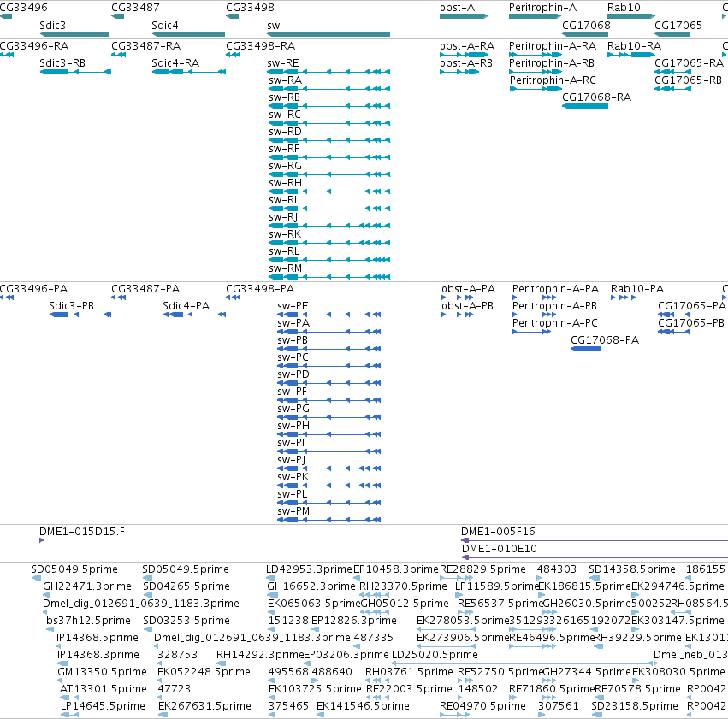Select the Rab10-PA protein label
This screenshot has width=728, height=719.
(x=637, y=289)
